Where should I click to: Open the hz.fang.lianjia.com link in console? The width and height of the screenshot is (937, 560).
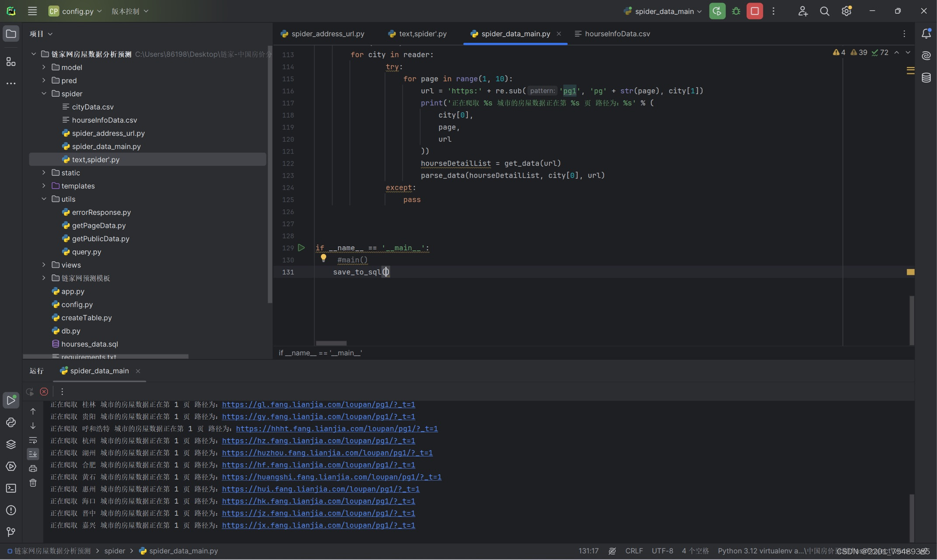318,441
